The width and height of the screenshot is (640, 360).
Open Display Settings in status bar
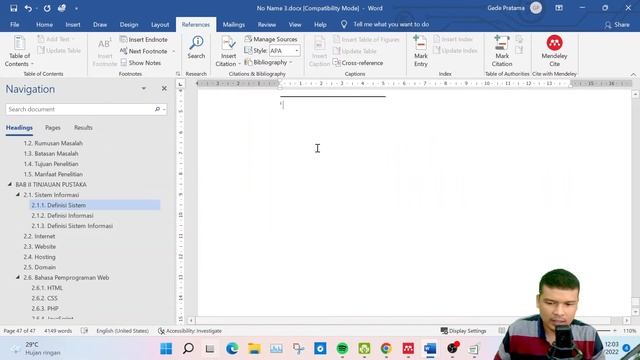tap(463, 331)
